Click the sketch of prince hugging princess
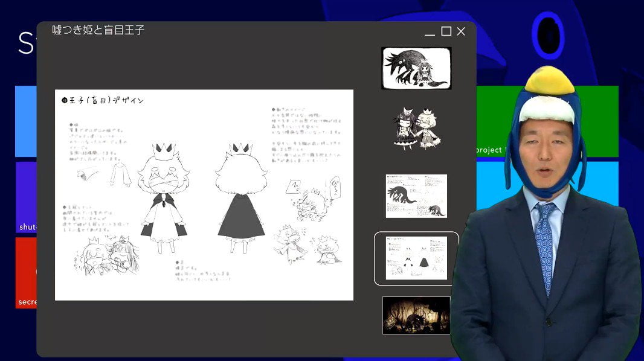This screenshot has width=644, height=361. click(106, 255)
